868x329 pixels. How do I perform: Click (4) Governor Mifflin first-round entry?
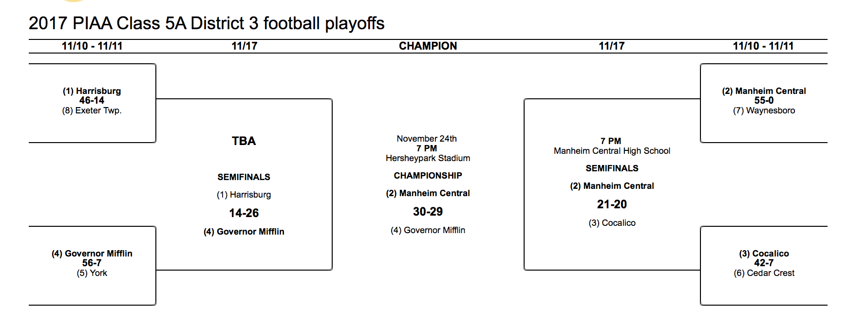(92, 254)
